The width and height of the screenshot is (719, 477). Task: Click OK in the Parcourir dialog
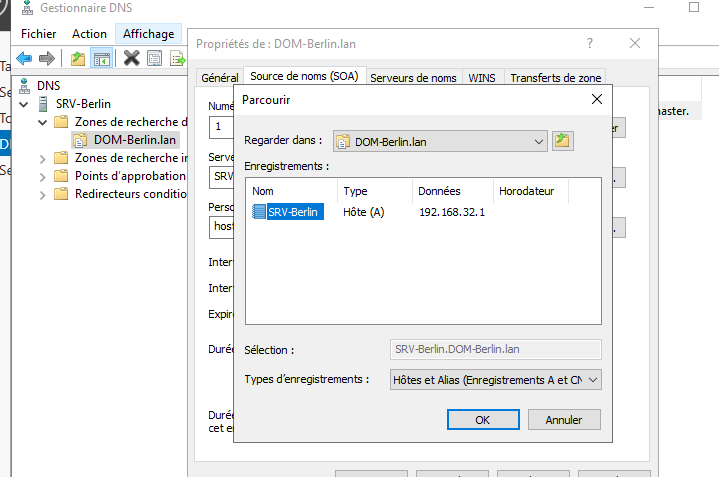point(482,420)
